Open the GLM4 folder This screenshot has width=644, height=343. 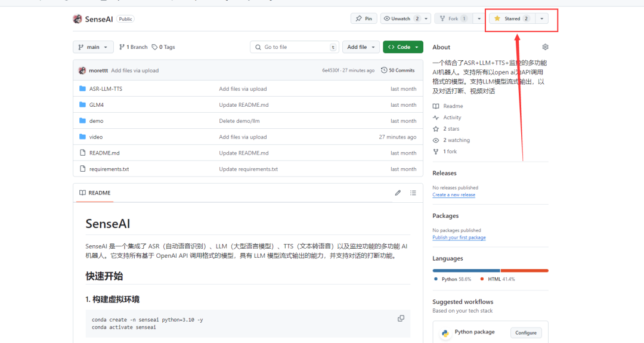coord(97,105)
